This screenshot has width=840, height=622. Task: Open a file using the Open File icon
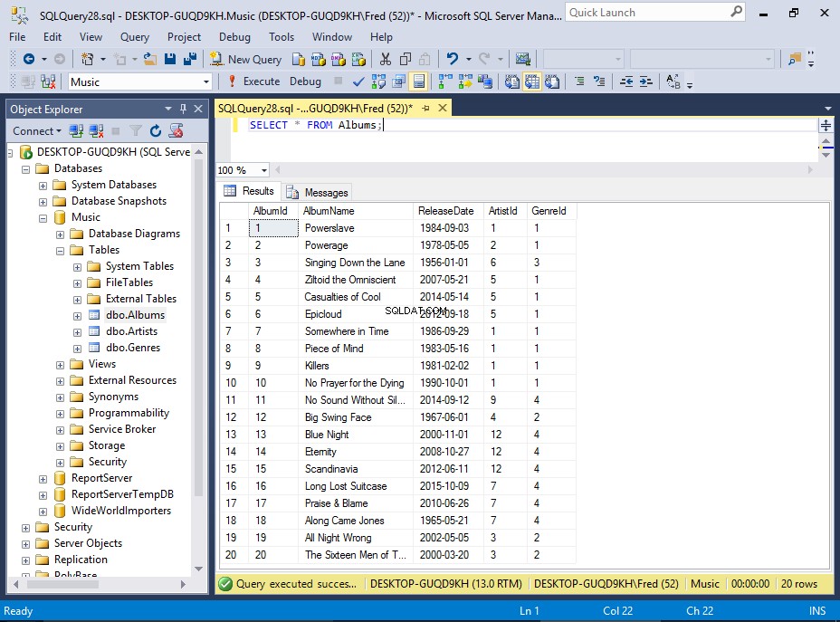coord(150,59)
